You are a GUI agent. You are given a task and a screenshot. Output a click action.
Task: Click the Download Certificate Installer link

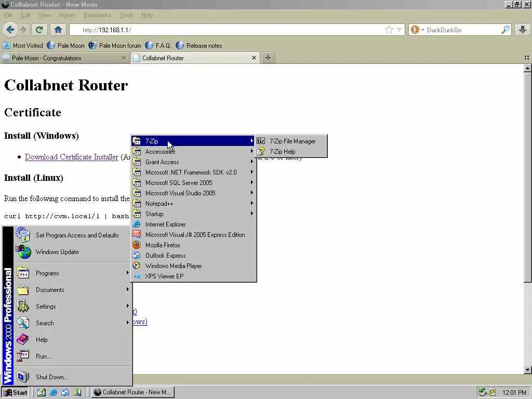(72, 157)
